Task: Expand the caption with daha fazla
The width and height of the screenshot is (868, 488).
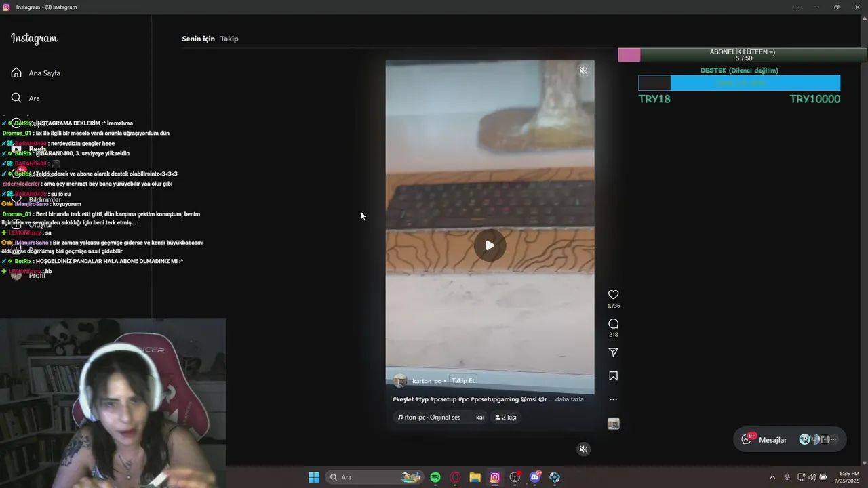Action: point(569,399)
